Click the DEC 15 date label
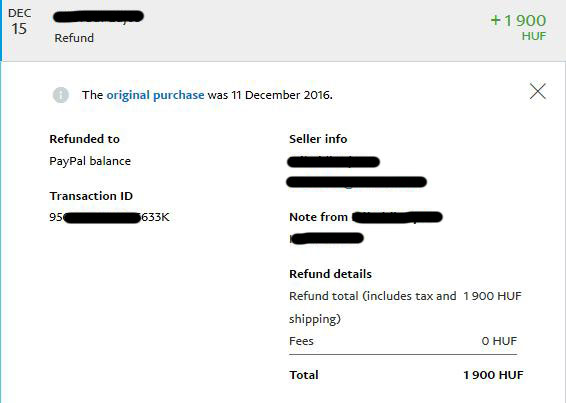Screen dimensions: 566x403 click(x=19, y=22)
